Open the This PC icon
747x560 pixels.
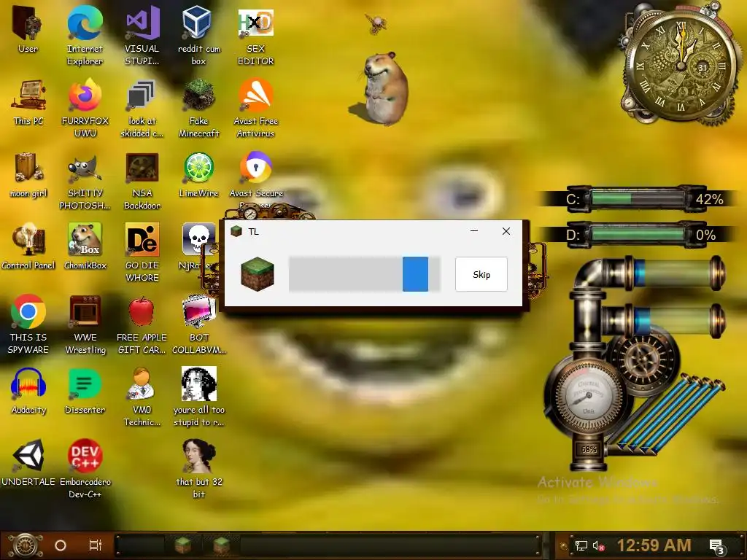28,102
